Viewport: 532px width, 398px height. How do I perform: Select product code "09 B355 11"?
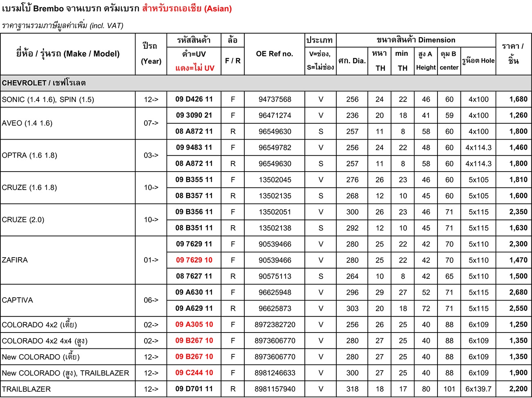pos(194,179)
